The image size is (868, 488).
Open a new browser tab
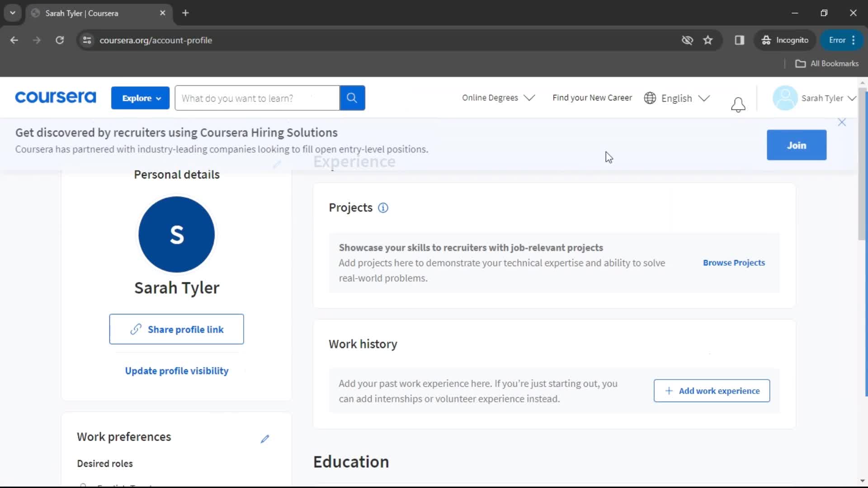(185, 13)
